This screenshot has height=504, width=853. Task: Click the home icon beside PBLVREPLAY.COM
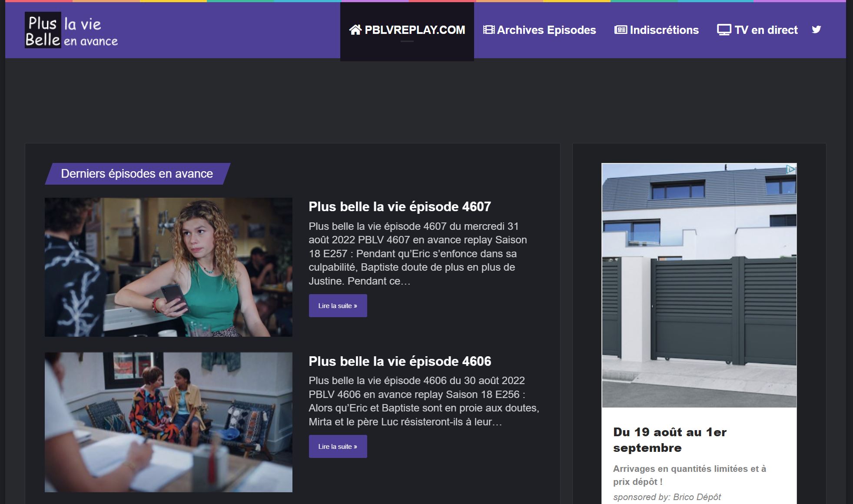(x=355, y=30)
